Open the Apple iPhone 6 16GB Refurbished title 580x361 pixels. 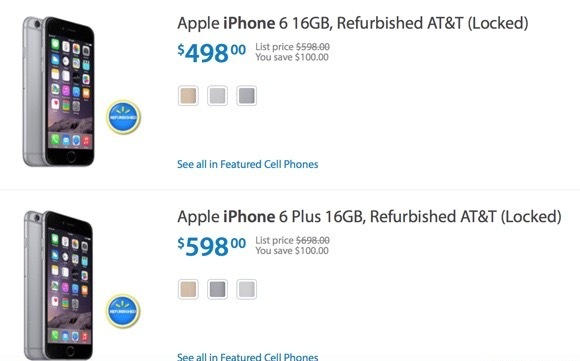coord(353,23)
